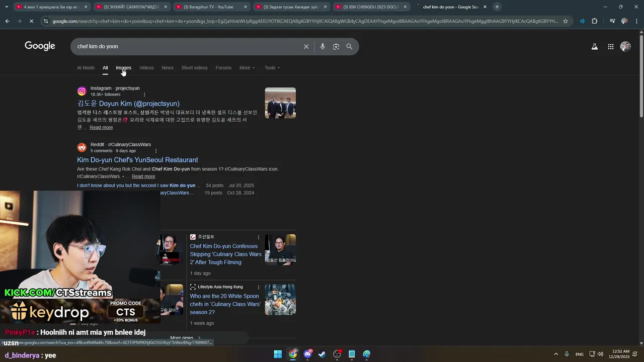644x362 pixels.
Task: Open Discord from the taskbar
Action: coord(307,354)
